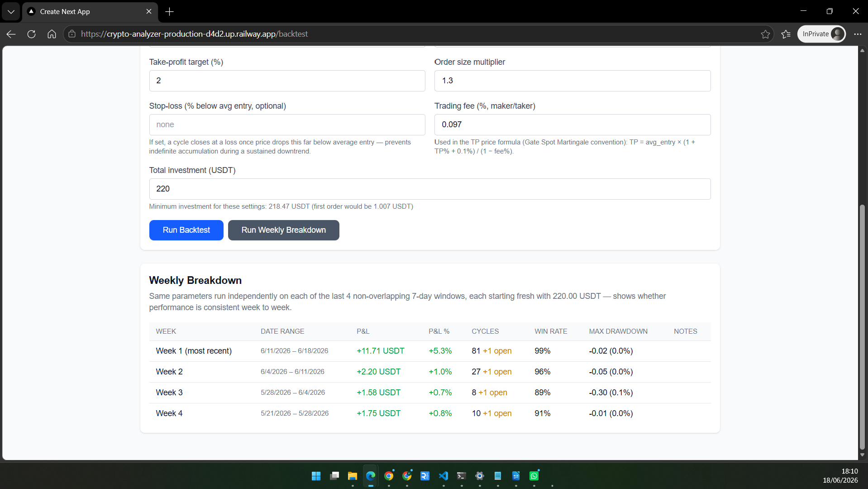Close the Create Next App tab
Screen dimensions: 868x489
click(x=149, y=12)
